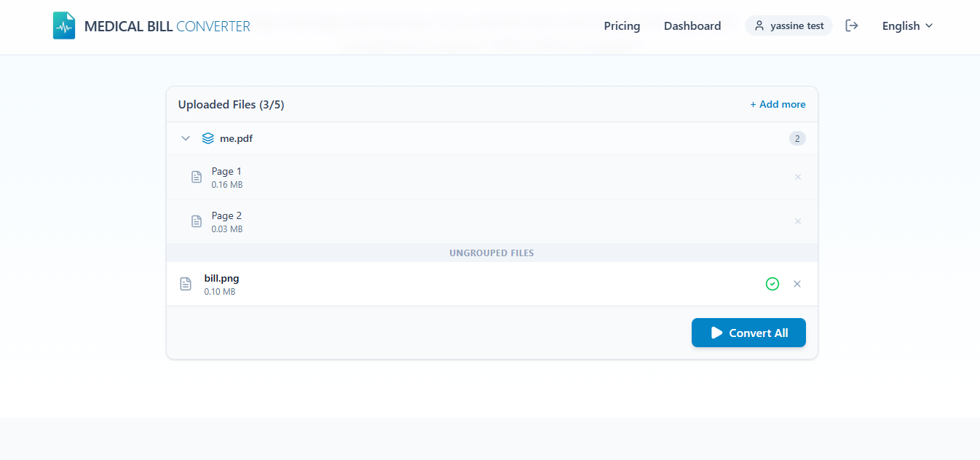
Task: Open the English language dropdown
Action: click(x=906, y=25)
